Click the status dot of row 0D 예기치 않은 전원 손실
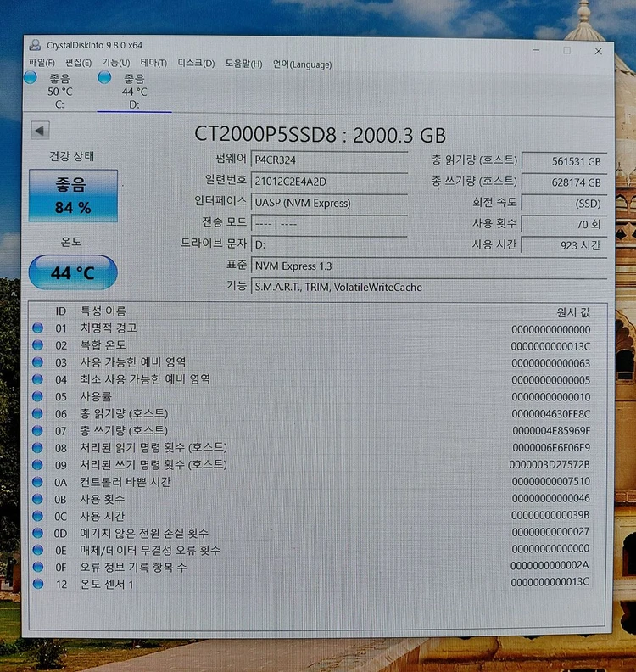Screen dimensions: 636x672 click(x=37, y=533)
